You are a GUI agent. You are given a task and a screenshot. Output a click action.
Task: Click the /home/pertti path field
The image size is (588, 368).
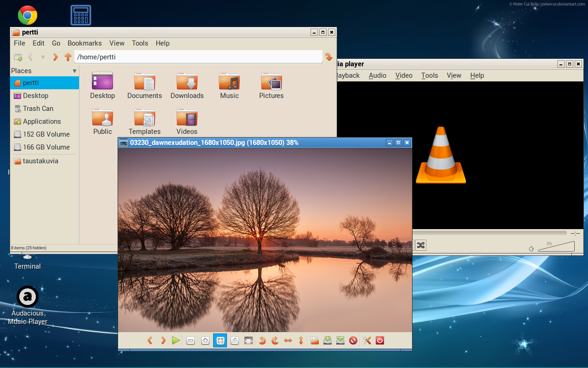(198, 57)
